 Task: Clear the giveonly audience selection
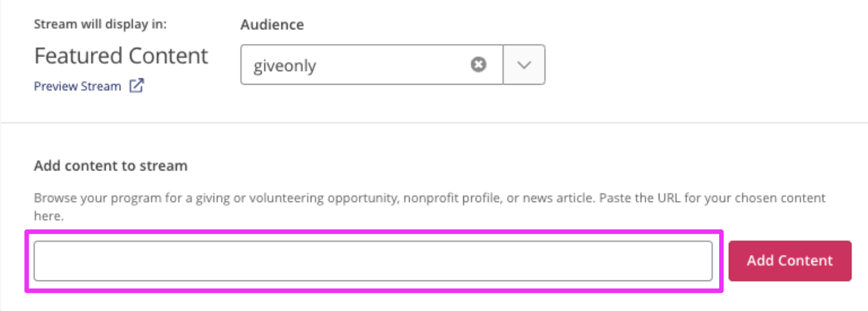pos(478,65)
